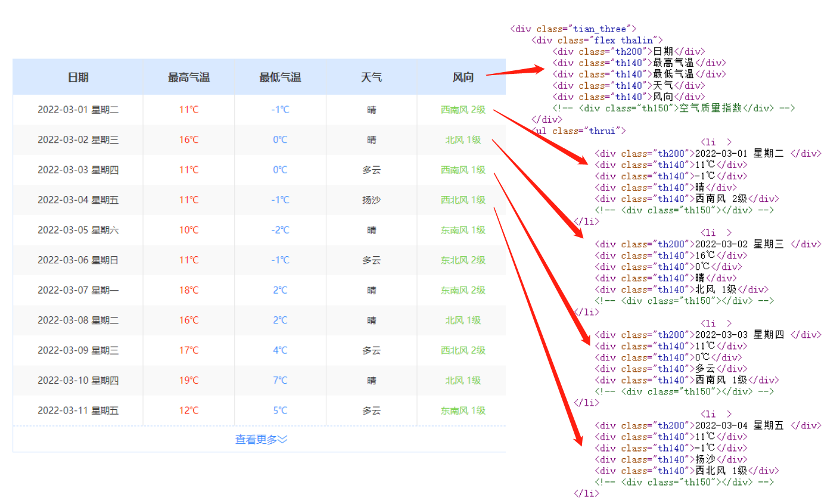
Task: Select the flex thalin div code line
Action: (597, 41)
